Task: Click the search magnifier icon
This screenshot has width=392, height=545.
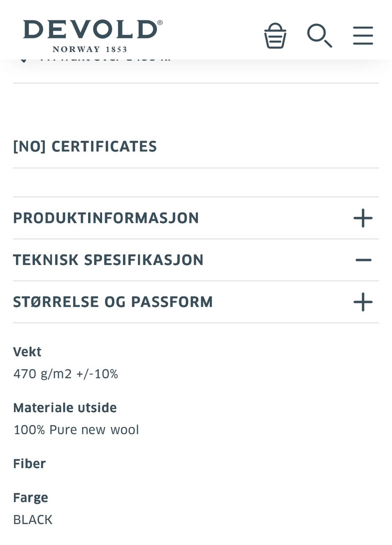Action: (319, 36)
